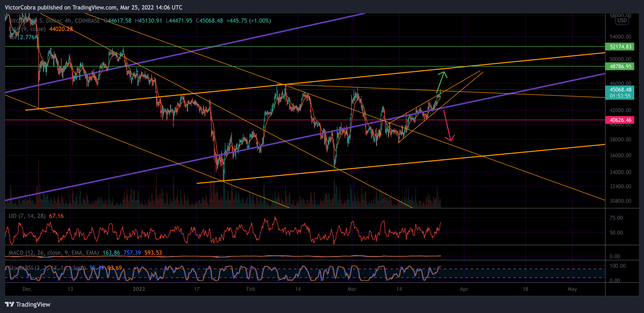Click the MACD (12, 26, close, 9) label
The width and height of the screenshot is (644, 313).
(x=54, y=253)
